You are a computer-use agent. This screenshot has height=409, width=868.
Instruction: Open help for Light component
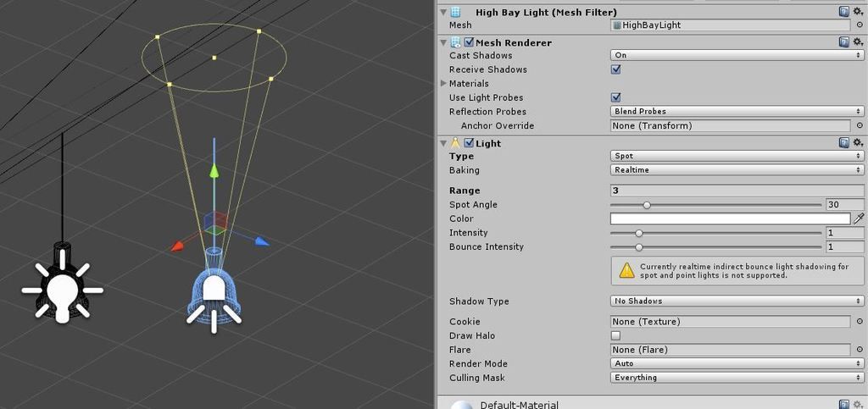point(843,143)
